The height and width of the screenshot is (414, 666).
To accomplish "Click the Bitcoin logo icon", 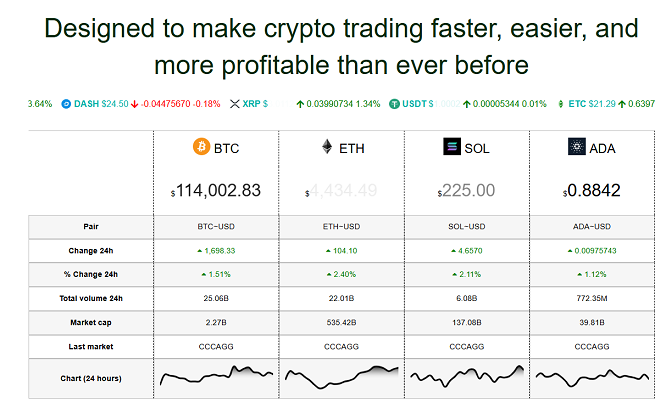I will [x=203, y=148].
